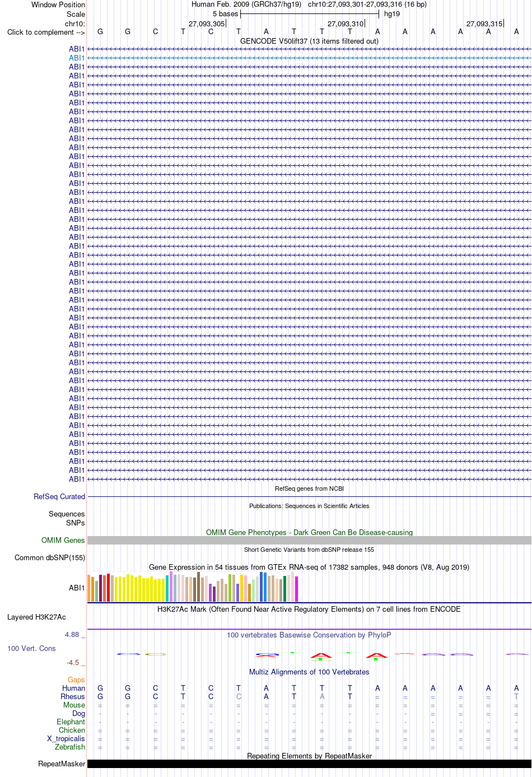Open the GTEx Gene Expression track title

[309, 567]
